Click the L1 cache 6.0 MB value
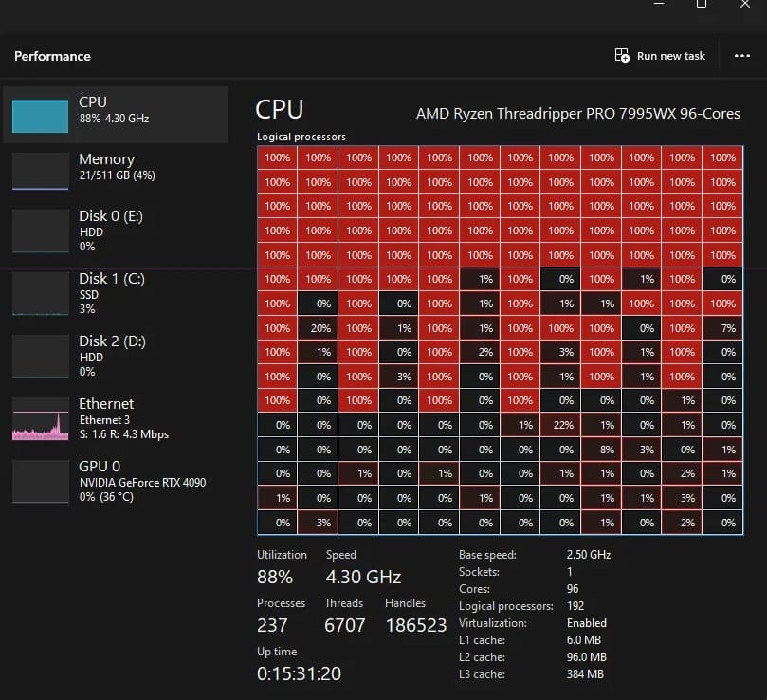The height and width of the screenshot is (700, 767). (582, 640)
